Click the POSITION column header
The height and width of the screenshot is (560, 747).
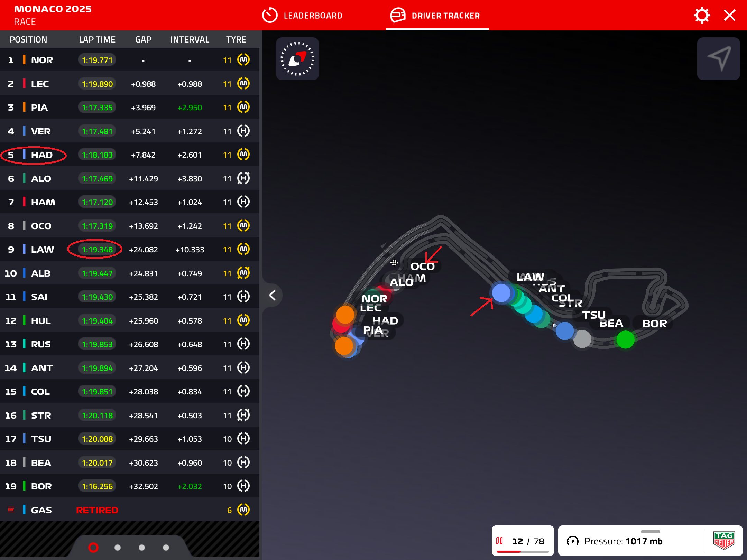[28, 40]
